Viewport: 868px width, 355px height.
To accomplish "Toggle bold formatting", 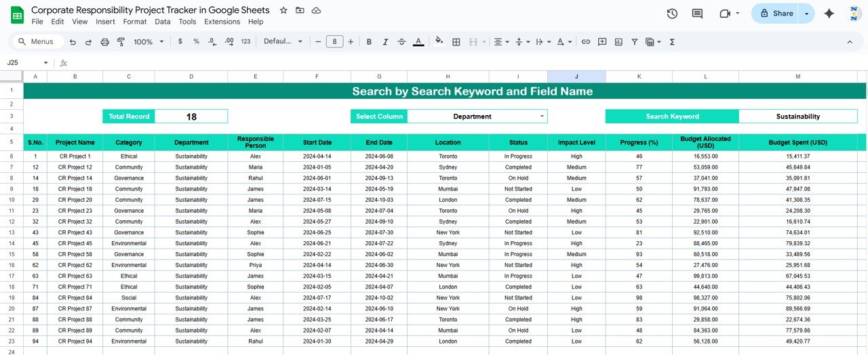I will [x=369, y=42].
